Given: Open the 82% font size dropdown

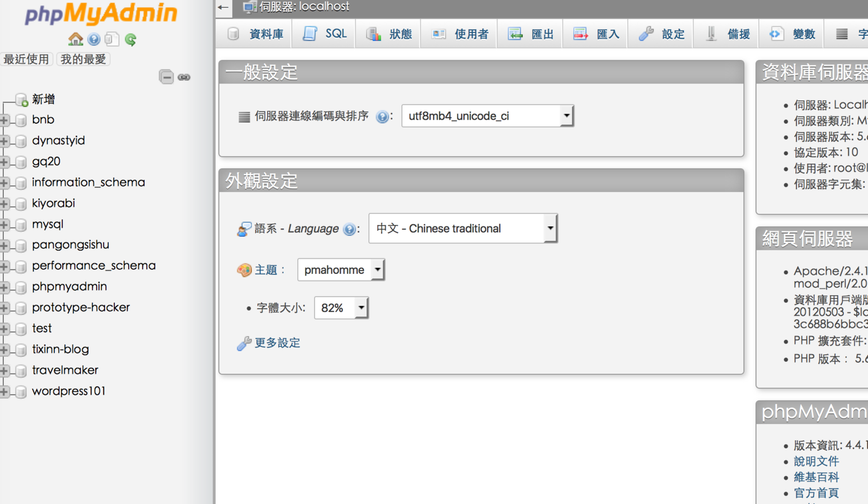Looking at the screenshot, I should 341,308.
